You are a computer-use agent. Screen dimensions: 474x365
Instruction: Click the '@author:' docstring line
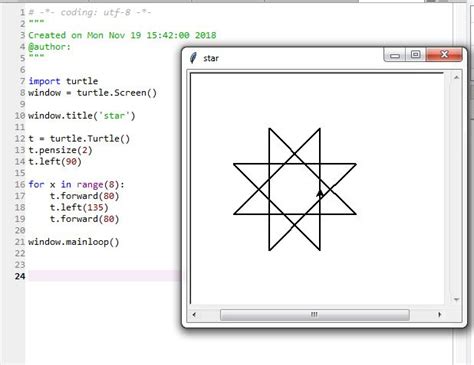click(49, 47)
